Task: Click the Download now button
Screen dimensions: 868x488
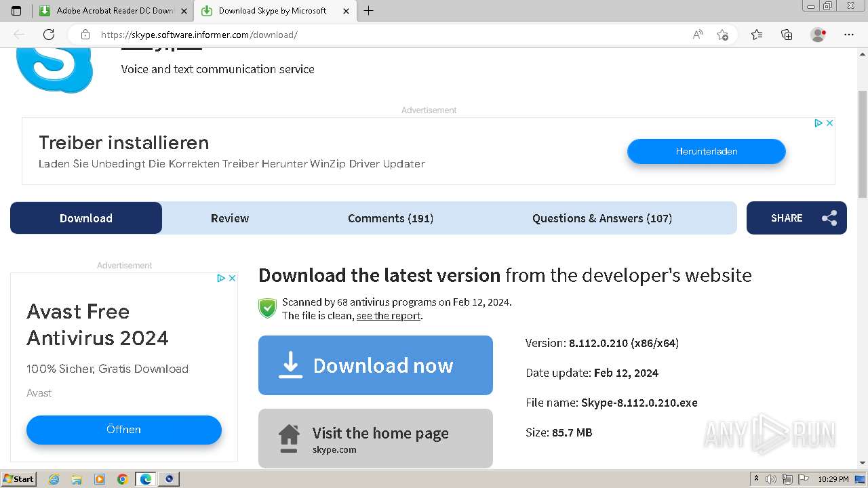Action: click(x=376, y=365)
